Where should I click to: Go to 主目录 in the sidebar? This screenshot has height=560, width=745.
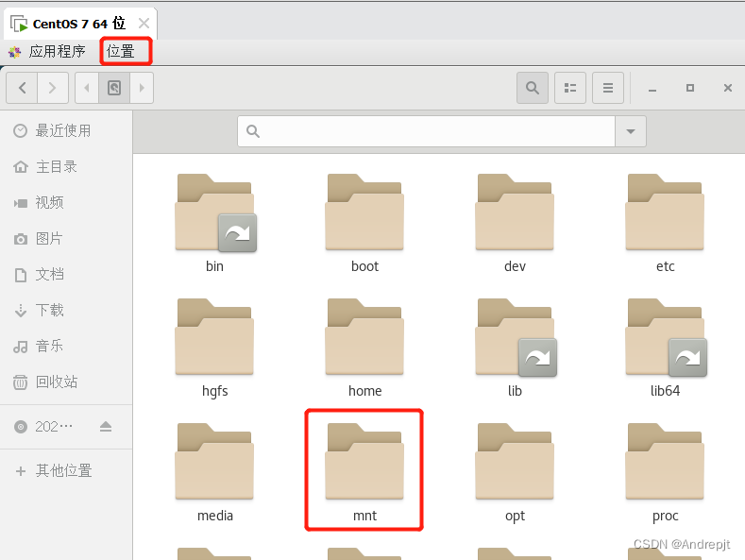(66, 167)
